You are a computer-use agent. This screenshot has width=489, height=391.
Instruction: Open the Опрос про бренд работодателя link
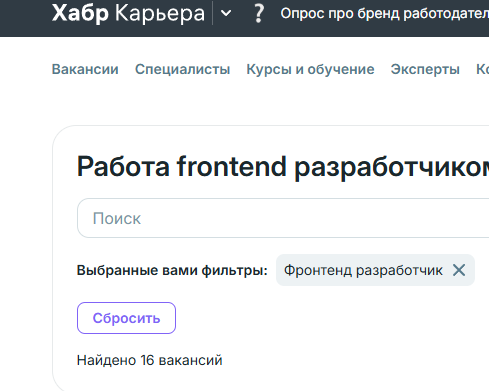(384, 14)
